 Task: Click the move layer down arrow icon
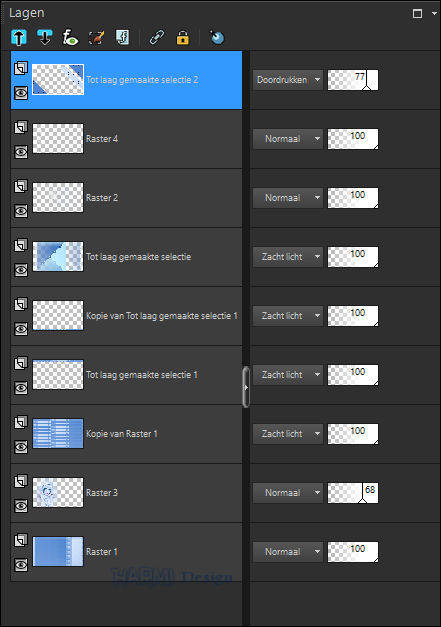(44, 38)
